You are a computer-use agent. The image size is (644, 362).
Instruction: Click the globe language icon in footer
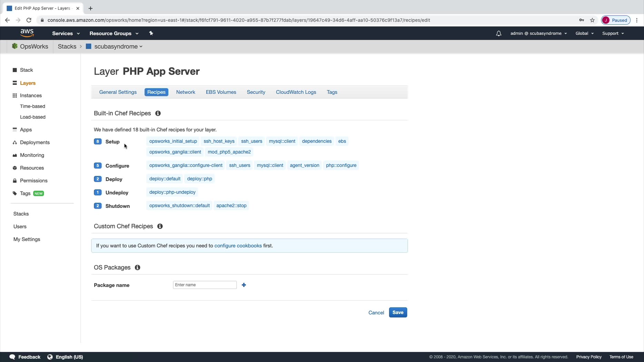pyautogui.click(x=50, y=357)
